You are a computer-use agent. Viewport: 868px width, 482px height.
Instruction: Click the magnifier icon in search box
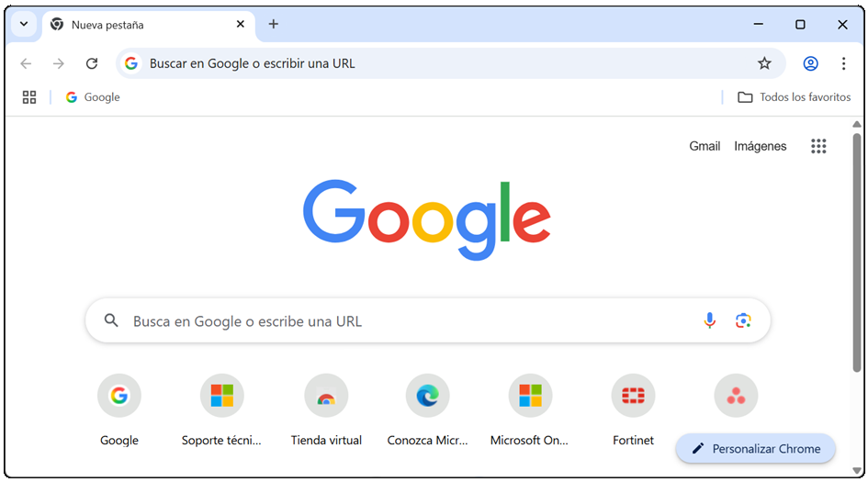[111, 320]
